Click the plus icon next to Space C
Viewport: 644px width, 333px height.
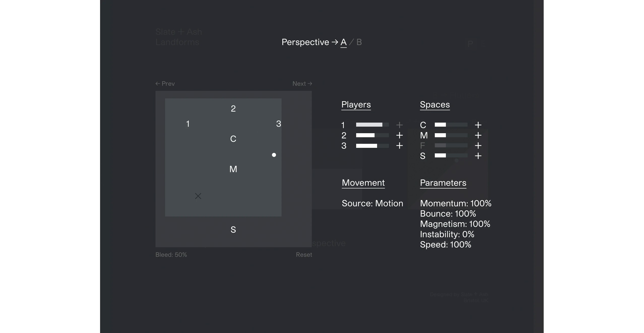coord(478,125)
